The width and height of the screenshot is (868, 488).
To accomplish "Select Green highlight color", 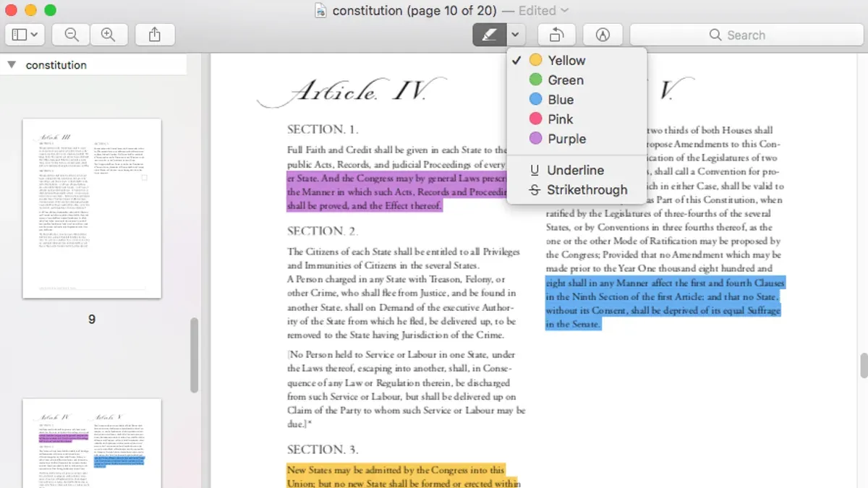I will click(x=576, y=80).
